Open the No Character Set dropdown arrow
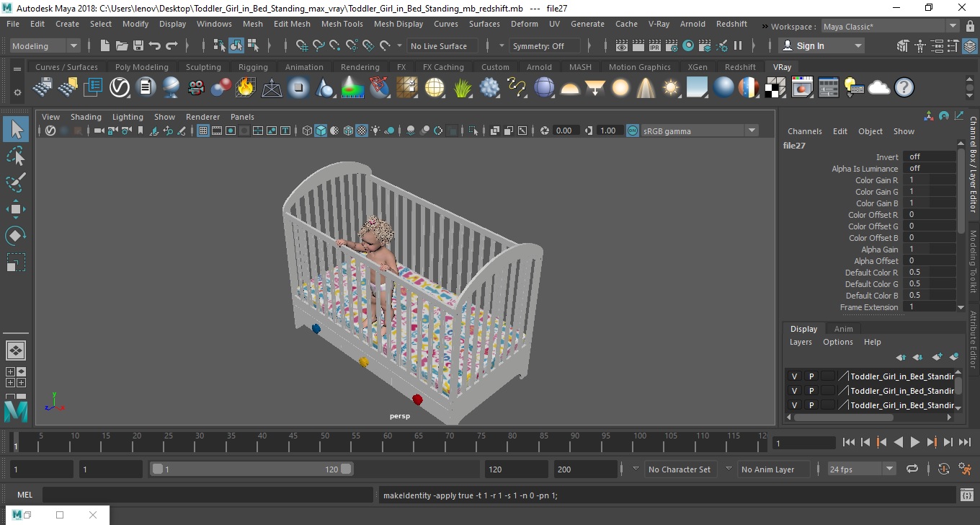Image resolution: width=980 pixels, height=525 pixels. pos(636,469)
